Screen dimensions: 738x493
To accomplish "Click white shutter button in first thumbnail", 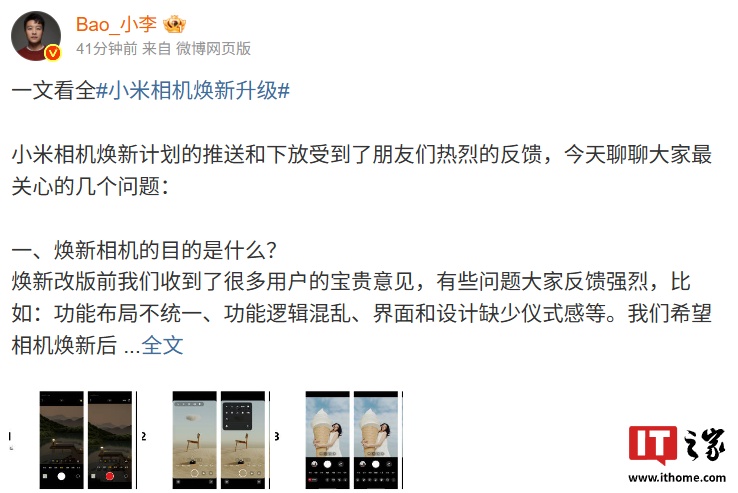I will point(61,477).
